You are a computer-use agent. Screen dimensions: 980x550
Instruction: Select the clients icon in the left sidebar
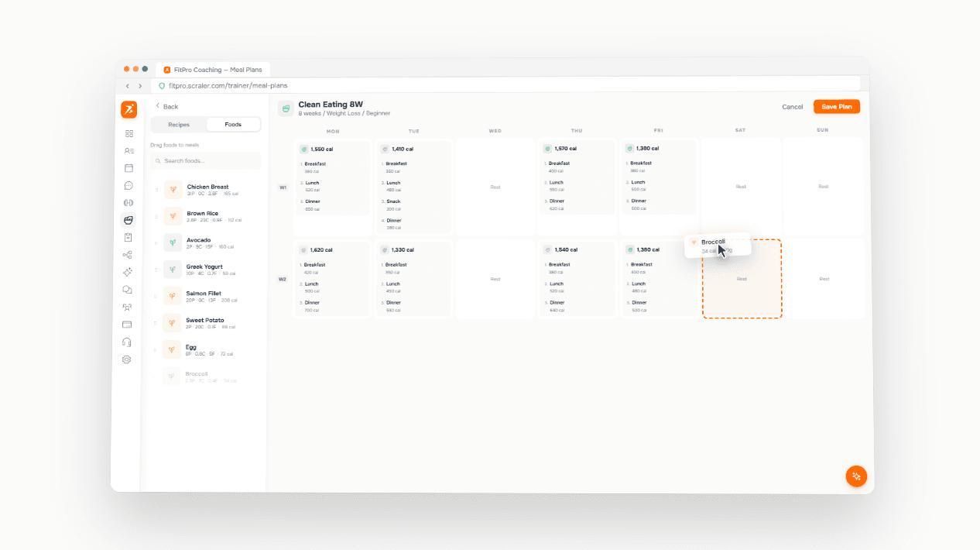pos(127,151)
